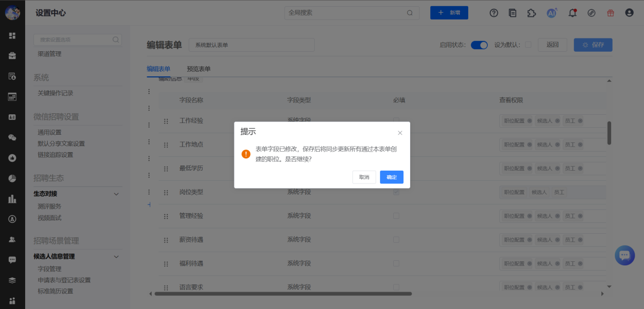Open 标准简历设置 menu item
This screenshot has width=644, height=309.
pos(55,291)
